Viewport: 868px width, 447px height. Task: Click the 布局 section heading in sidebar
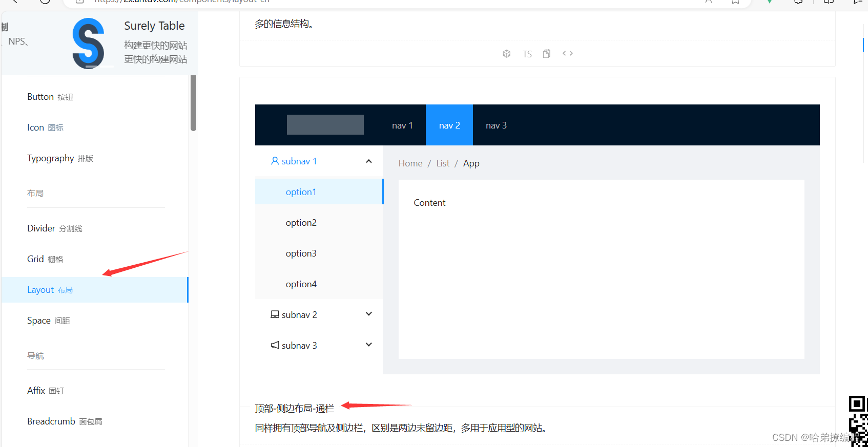tap(35, 193)
